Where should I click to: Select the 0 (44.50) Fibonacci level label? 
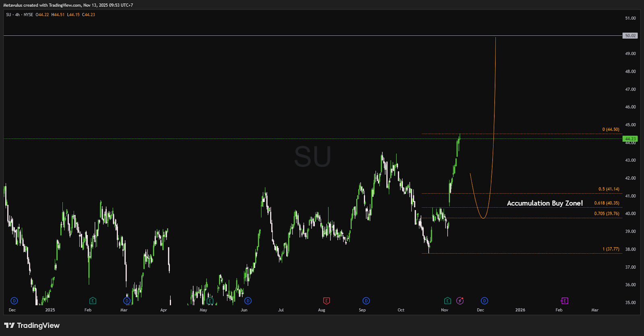click(x=611, y=130)
